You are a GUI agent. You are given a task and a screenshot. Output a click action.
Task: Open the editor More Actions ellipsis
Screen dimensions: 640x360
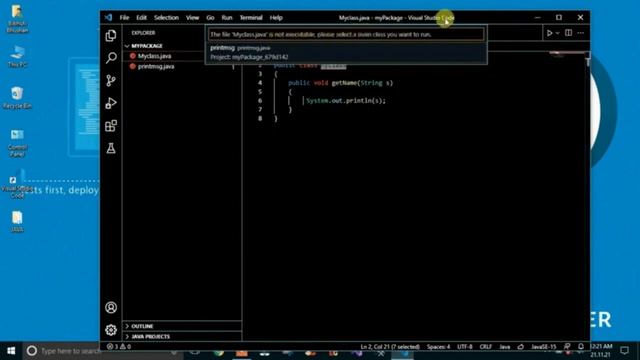[x=581, y=33]
